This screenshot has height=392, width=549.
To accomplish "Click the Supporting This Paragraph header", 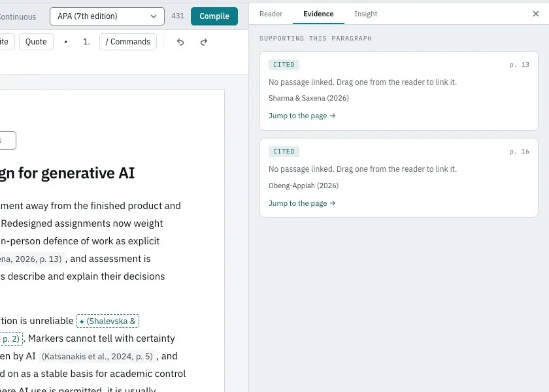I will [316, 38].
